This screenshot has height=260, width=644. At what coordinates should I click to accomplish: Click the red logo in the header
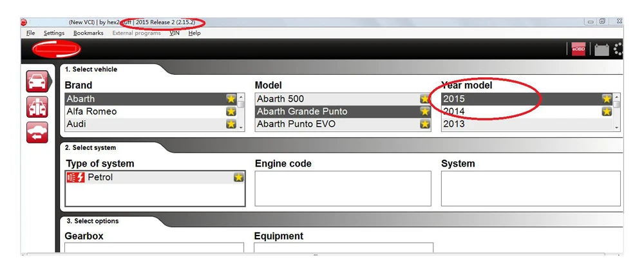pos(56,50)
